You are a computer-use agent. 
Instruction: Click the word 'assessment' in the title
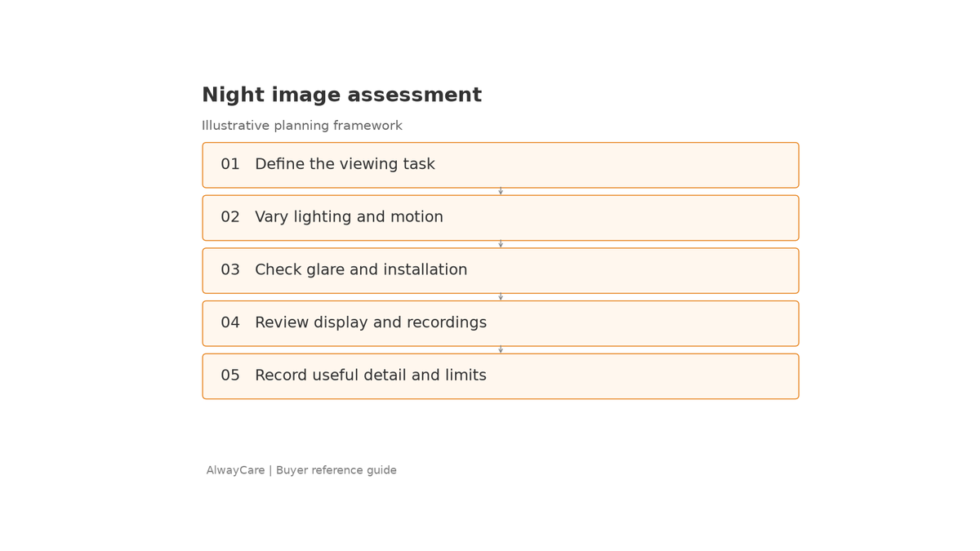tap(415, 96)
